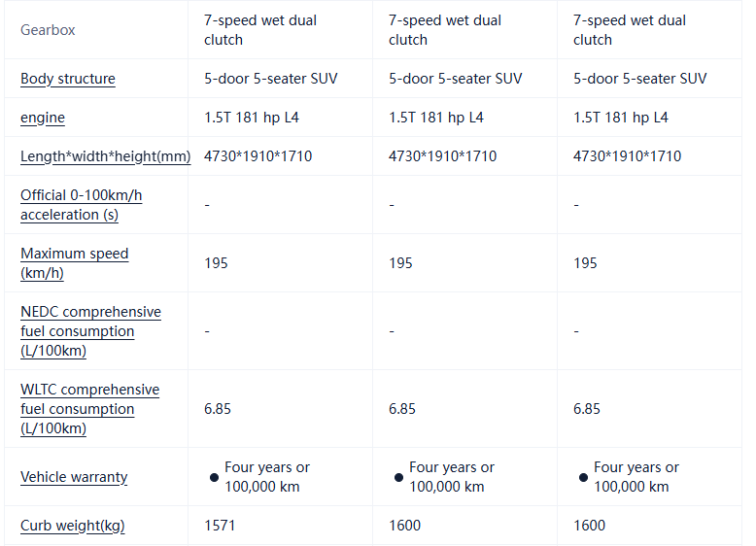This screenshot has height=546, width=756.
Task: Click middle column's 1.5T 181 hp L4 cell
Action: 436,118
